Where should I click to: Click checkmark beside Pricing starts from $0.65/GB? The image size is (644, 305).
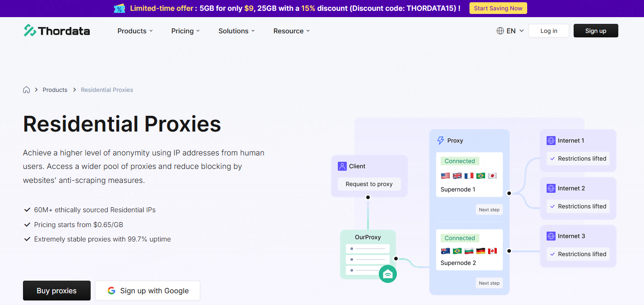[x=27, y=224]
